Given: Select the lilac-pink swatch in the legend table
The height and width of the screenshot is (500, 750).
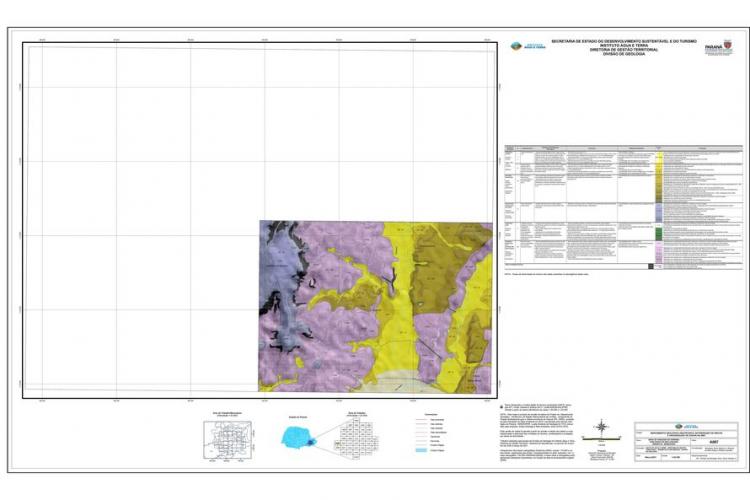Looking at the screenshot, I should (659, 252).
